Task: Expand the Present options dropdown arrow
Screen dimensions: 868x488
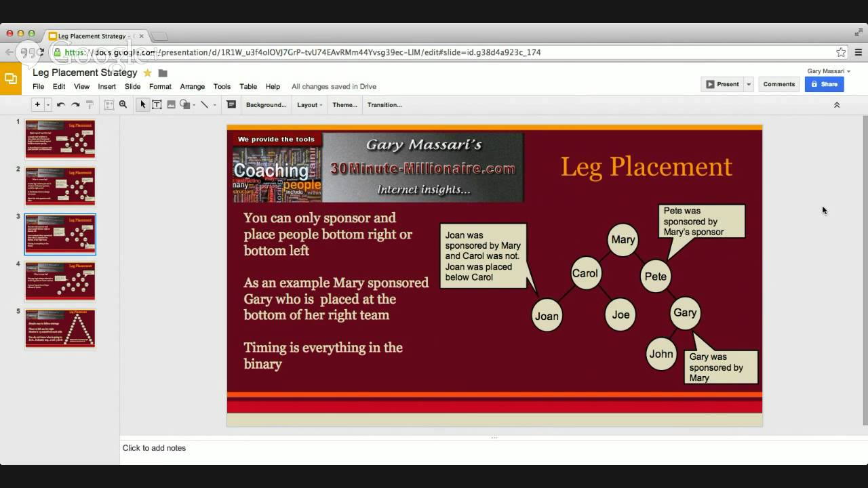Action: pyautogui.click(x=749, y=84)
